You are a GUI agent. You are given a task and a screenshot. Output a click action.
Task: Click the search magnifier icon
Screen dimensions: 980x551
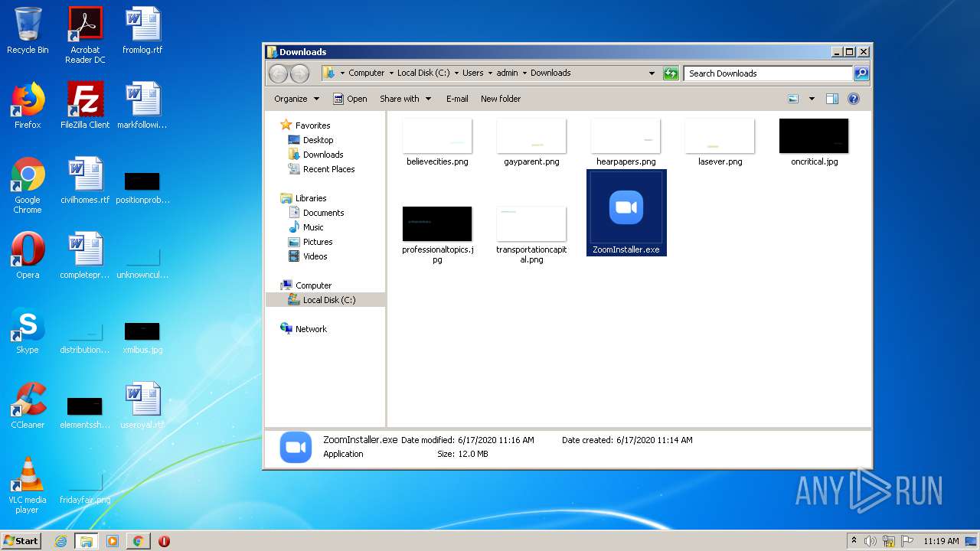(x=861, y=73)
